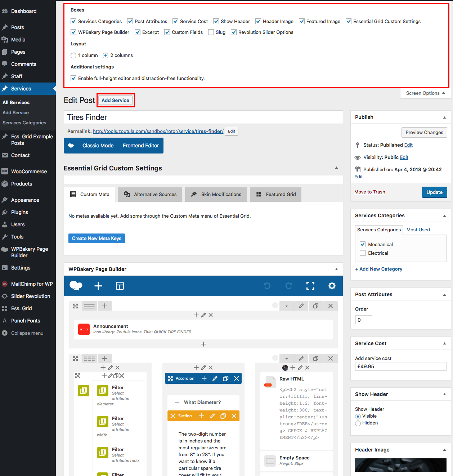Screen dimensions: 453x476
Task: Collapse Essential Grid Custom Settings panel
Action: pyautogui.click(x=336, y=168)
